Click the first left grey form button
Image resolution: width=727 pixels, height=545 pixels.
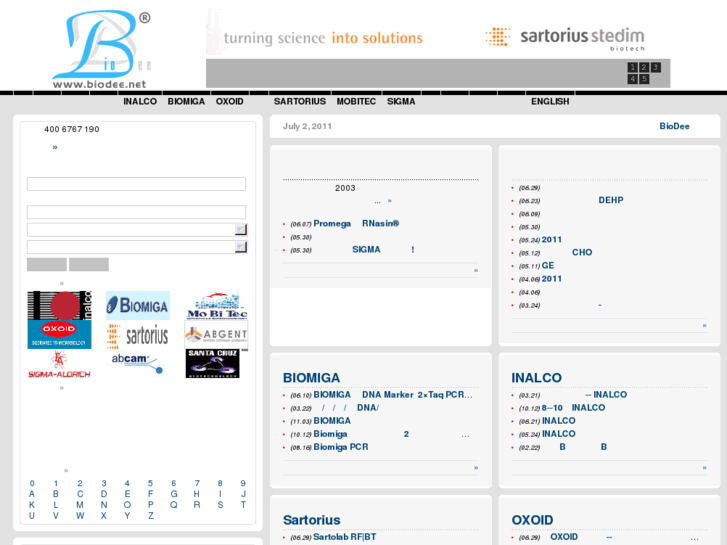[47, 264]
